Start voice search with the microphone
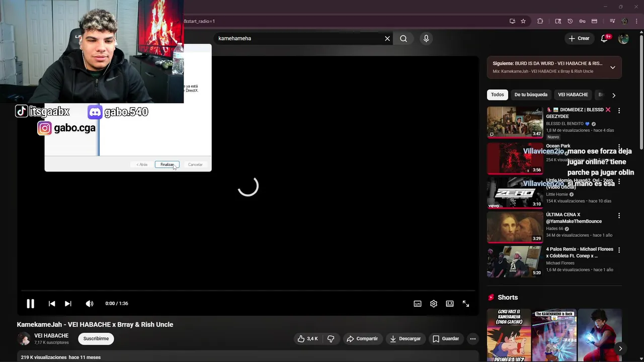The width and height of the screenshot is (644, 362). 426,38
